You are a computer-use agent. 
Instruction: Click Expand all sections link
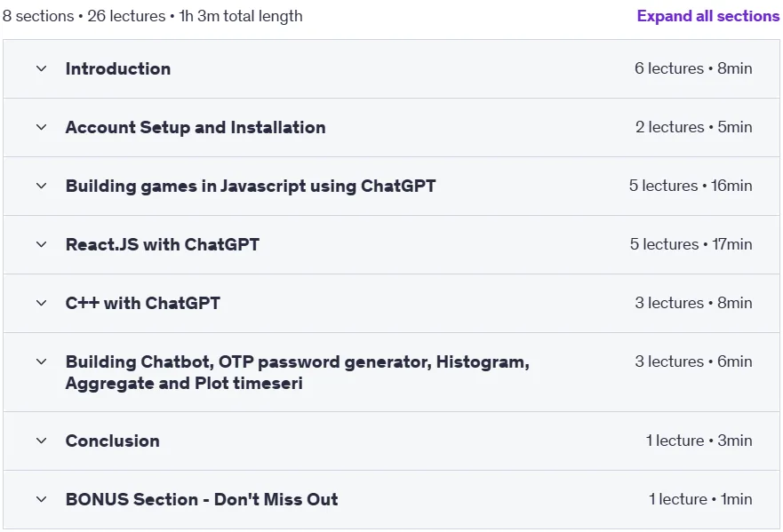[x=708, y=16]
